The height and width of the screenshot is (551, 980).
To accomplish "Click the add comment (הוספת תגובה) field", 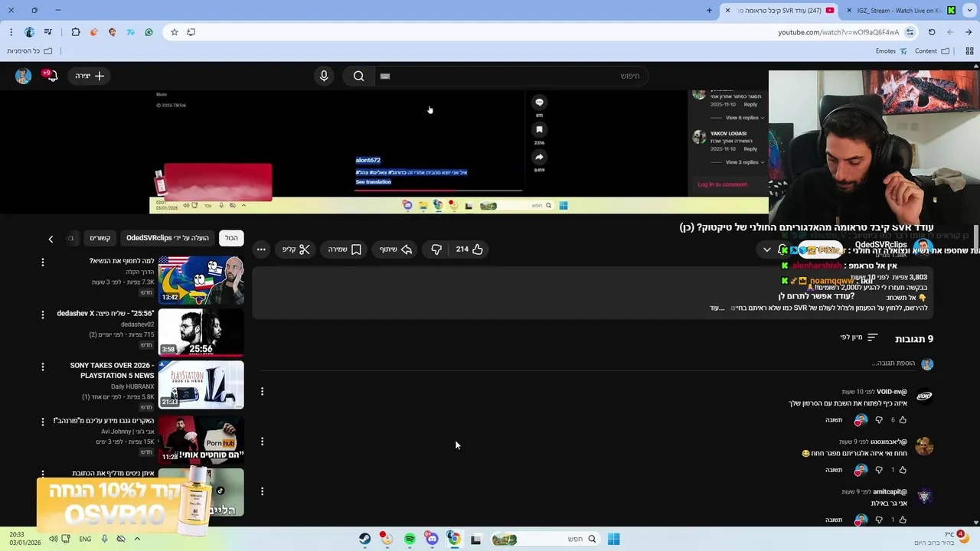I will [586, 363].
